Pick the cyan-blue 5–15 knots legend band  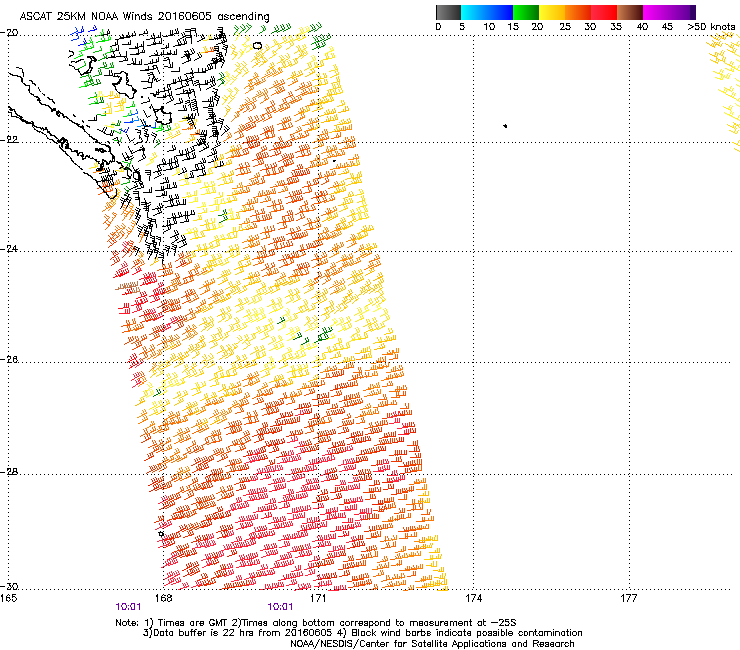tap(487, 12)
